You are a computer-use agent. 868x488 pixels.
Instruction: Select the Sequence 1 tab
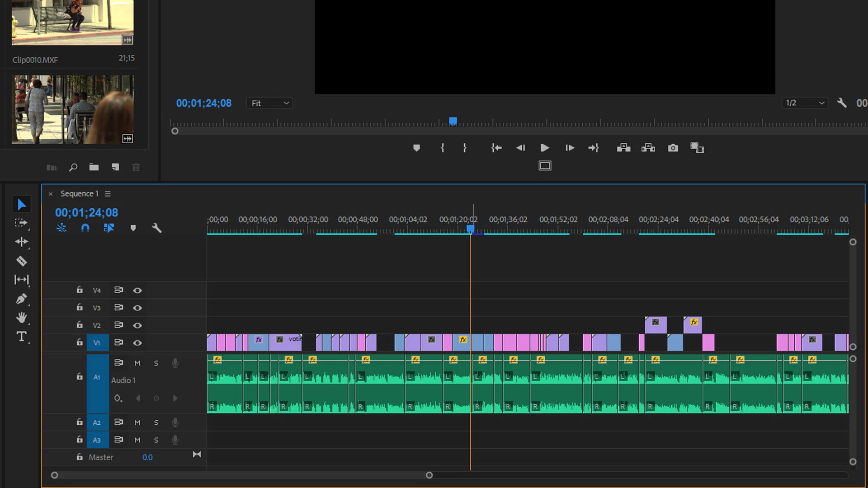pyautogui.click(x=79, y=194)
